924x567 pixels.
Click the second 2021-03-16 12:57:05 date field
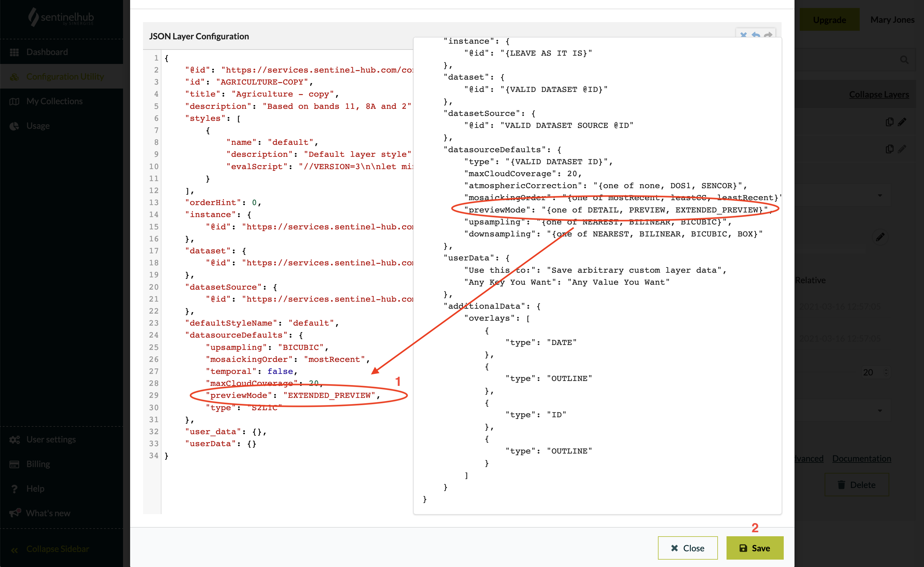point(840,339)
